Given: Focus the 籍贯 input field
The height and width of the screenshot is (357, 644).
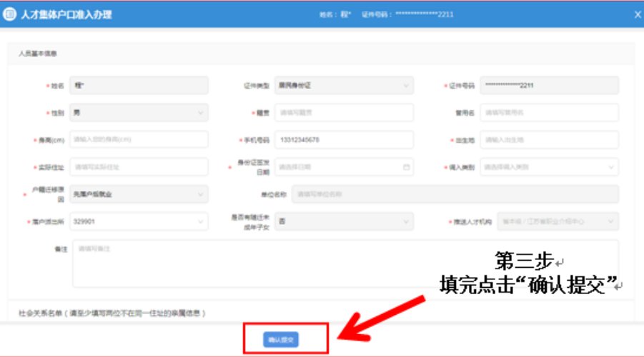Looking at the screenshot, I should click(x=344, y=113).
